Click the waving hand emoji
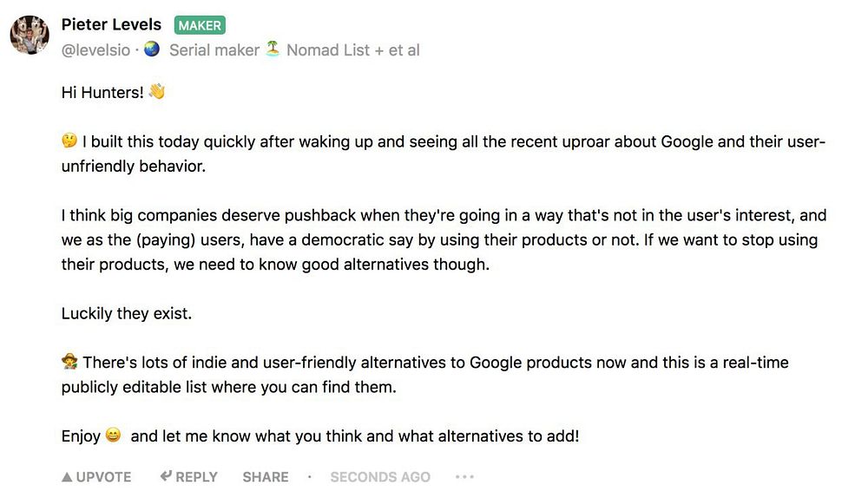Viewport: 868px width, 504px height. (157, 91)
